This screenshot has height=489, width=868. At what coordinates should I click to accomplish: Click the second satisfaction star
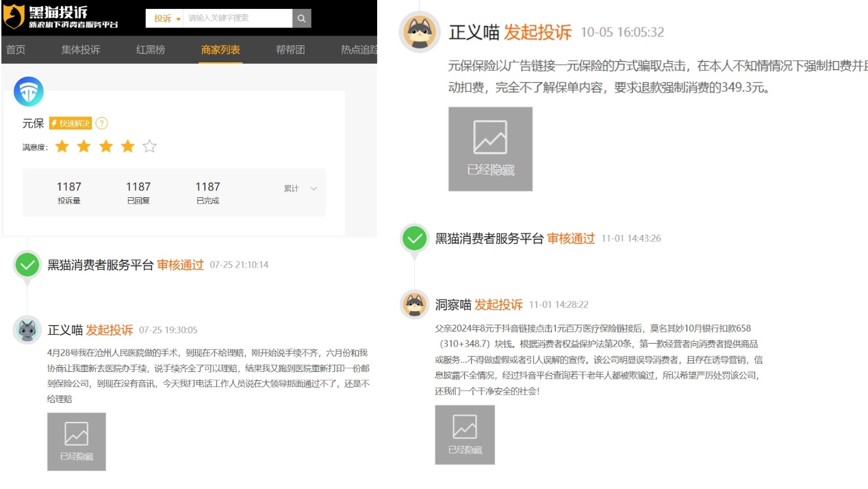click(x=84, y=146)
